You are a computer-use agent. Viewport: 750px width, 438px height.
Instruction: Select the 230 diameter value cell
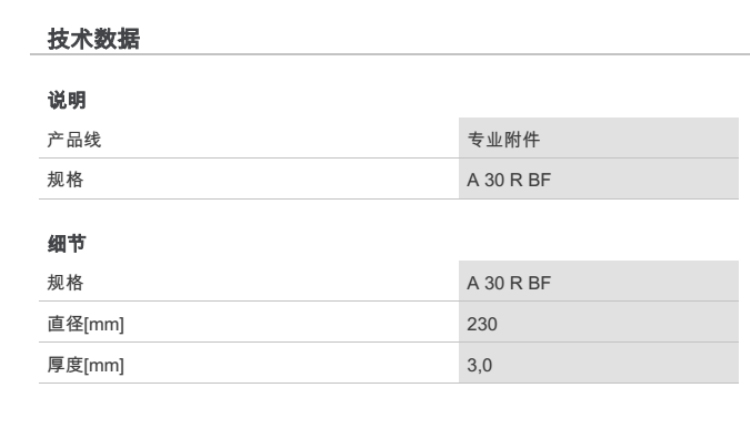(x=481, y=324)
